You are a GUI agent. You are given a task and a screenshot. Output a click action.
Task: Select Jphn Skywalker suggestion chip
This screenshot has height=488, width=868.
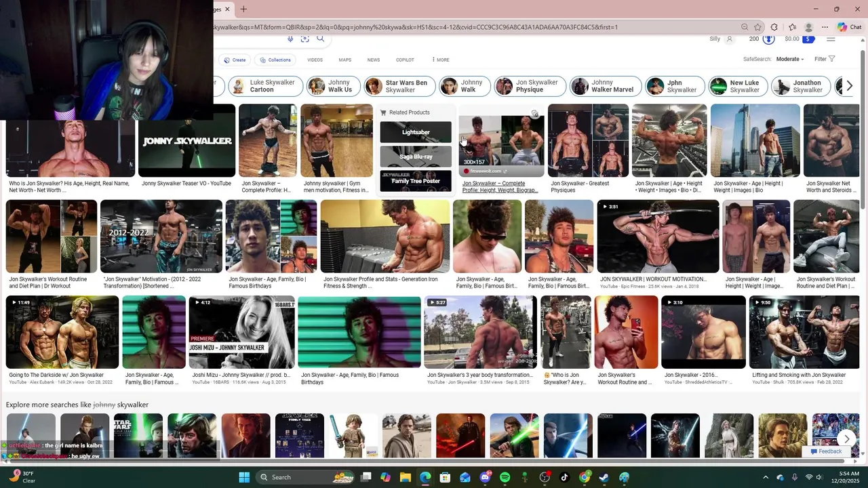(675, 86)
